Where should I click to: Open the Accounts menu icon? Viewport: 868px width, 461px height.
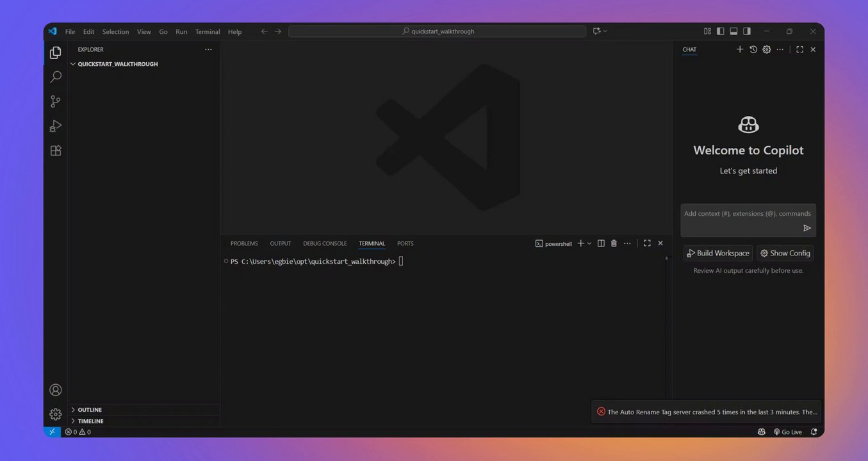pos(56,390)
